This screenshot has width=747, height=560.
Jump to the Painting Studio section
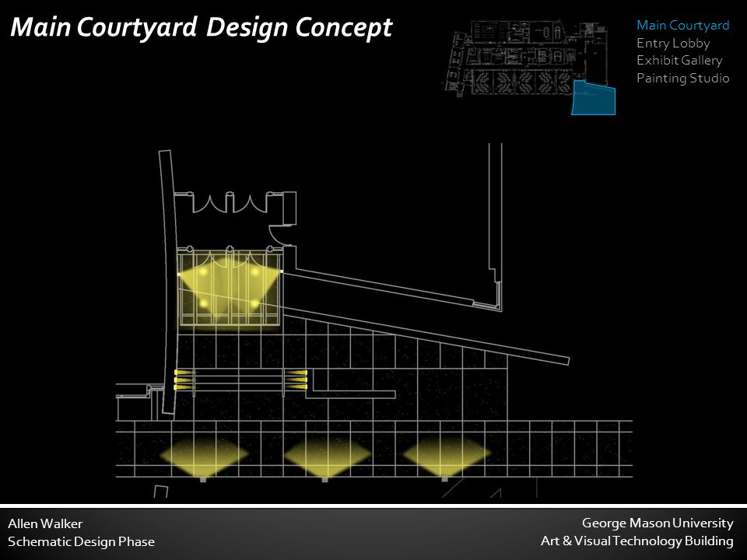pyautogui.click(x=682, y=78)
